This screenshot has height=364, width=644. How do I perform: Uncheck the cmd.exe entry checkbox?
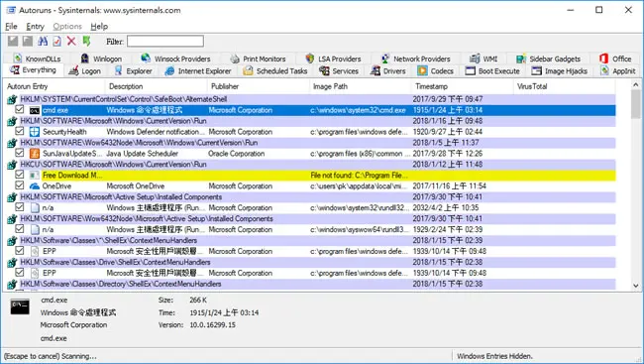pos(19,109)
